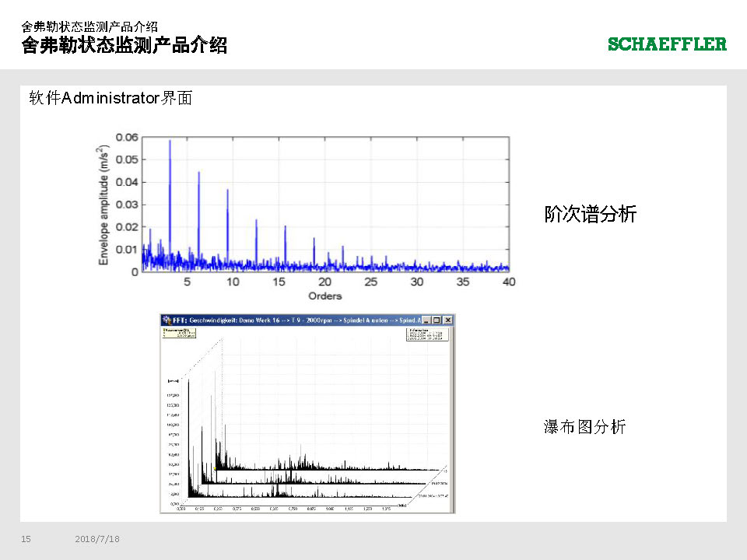
Task: Click the "软件Administrator界面" heading
Action: click(110, 98)
